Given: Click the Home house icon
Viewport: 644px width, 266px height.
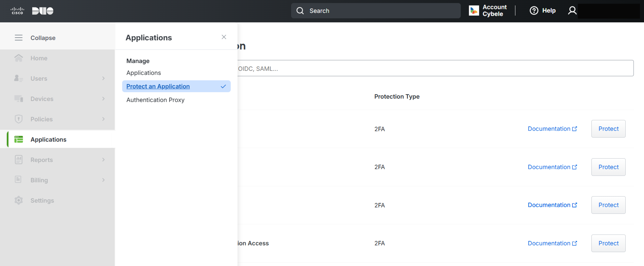Looking at the screenshot, I should pos(18,58).
